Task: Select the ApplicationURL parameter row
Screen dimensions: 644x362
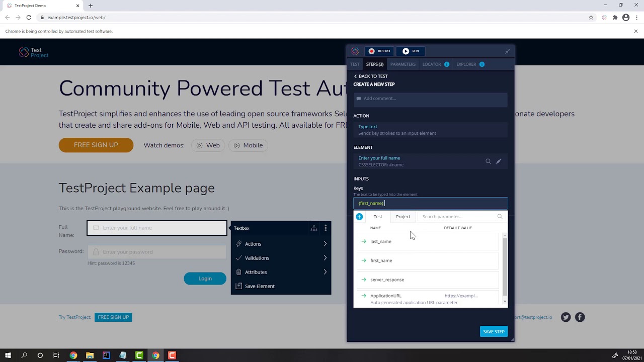Action: pyautogui.click(x=428, y=299)
